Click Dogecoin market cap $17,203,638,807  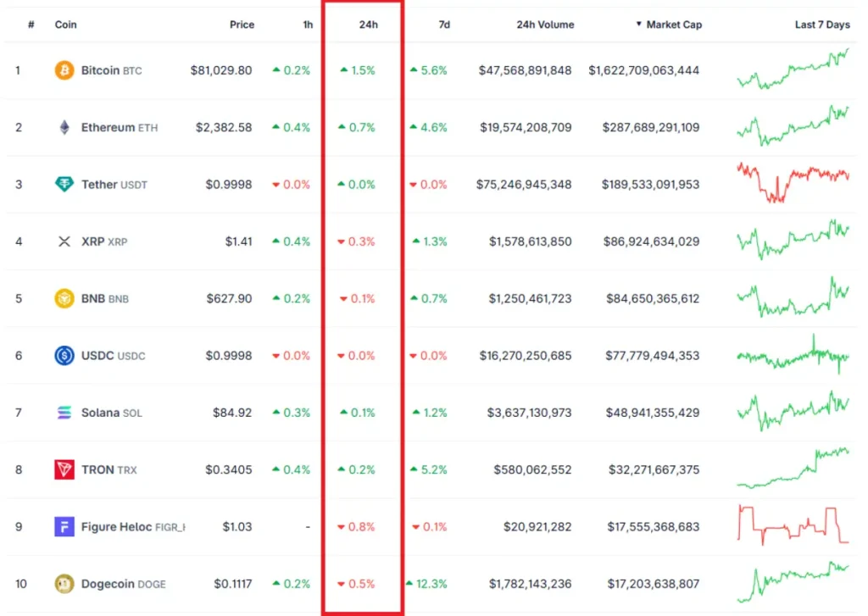[x=654, y=583]
